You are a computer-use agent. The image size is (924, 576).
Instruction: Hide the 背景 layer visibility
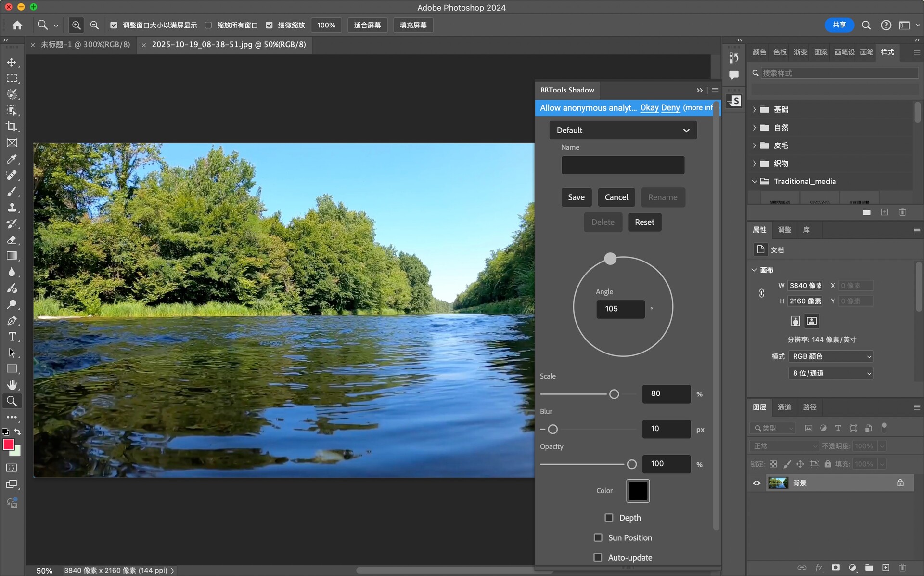point(757,483)
